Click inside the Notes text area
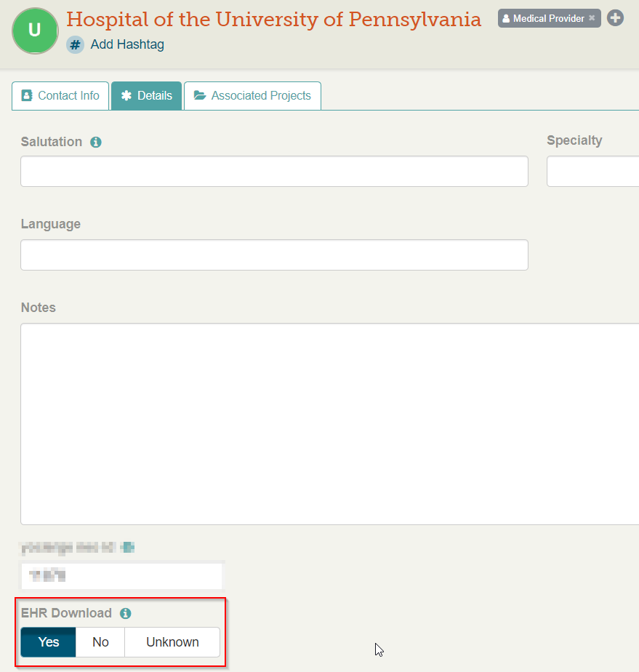This screenshot has width=639, height=672. click(x=330, y=424)
